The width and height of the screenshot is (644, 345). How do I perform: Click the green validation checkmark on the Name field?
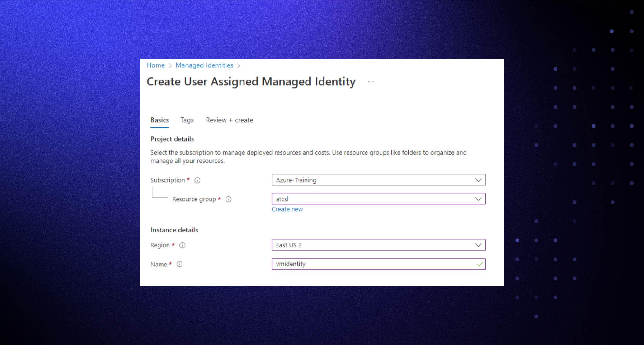click(480, 264)
